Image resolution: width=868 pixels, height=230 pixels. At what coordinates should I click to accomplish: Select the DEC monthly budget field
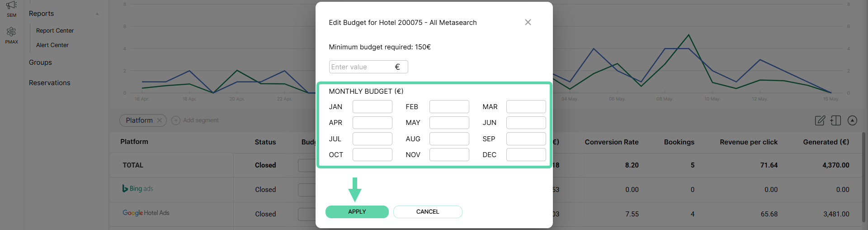point(526,155)
